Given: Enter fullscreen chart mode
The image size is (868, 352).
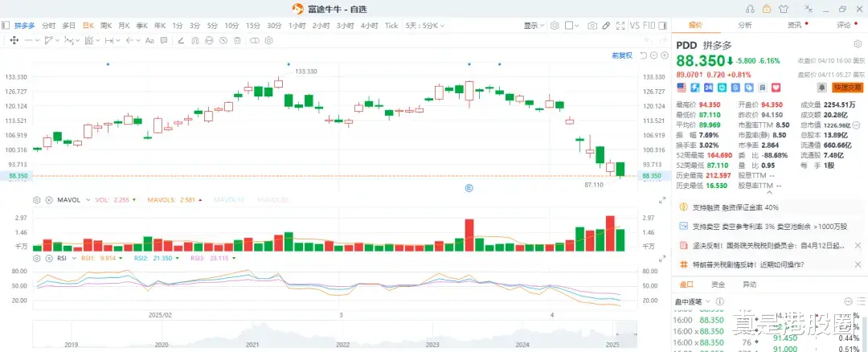Looking at the screenshot, I should pos(620,26).
